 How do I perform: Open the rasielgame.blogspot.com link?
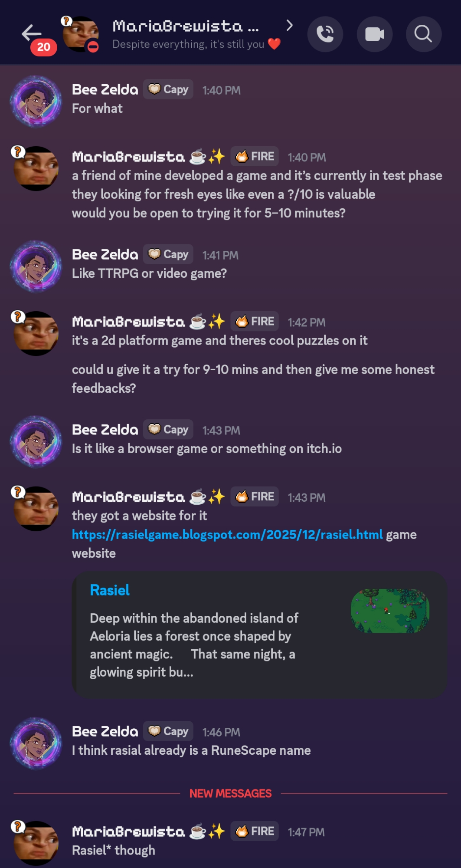coord(227,534)
